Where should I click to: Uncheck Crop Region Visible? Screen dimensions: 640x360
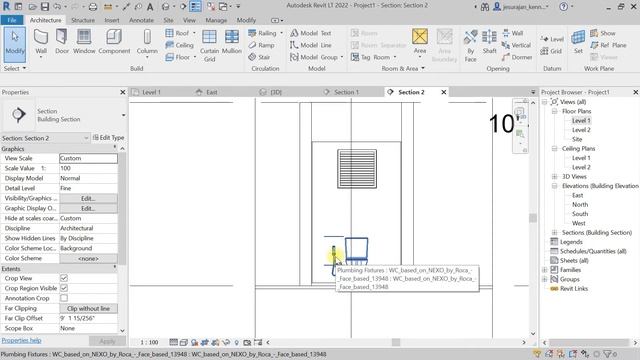(x=64, y=288)
